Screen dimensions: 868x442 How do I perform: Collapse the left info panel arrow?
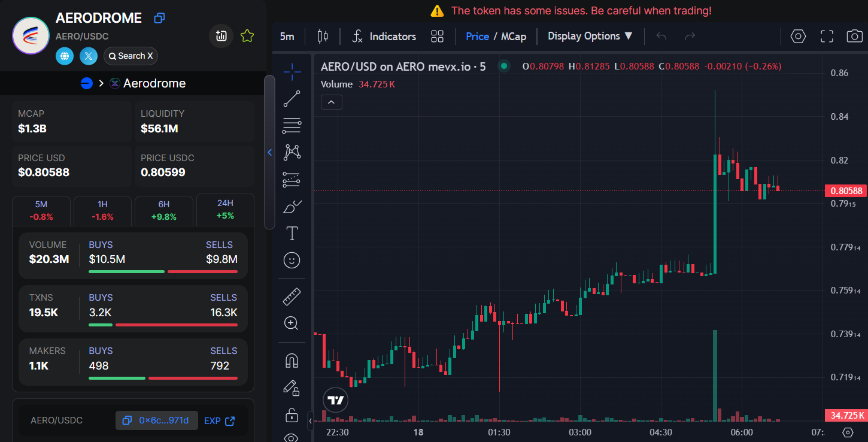[269, 153]
